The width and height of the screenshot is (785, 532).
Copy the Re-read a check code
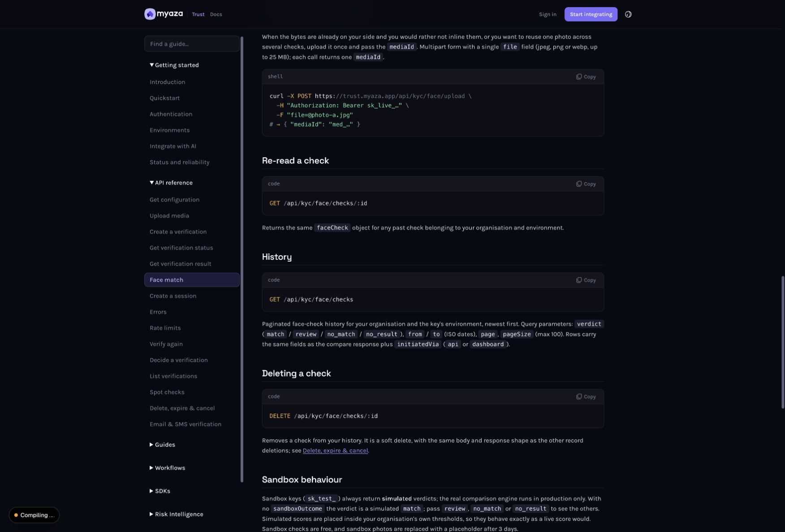[586, 184]
